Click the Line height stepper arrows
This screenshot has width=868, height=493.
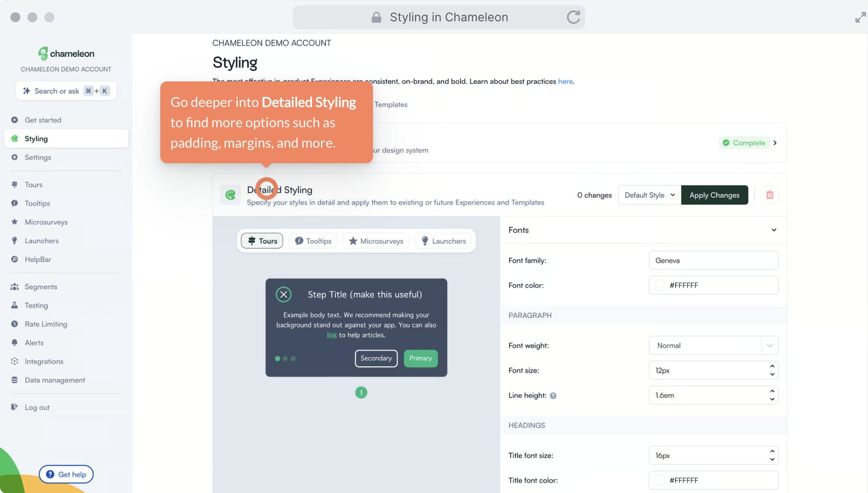click(772, 396)
